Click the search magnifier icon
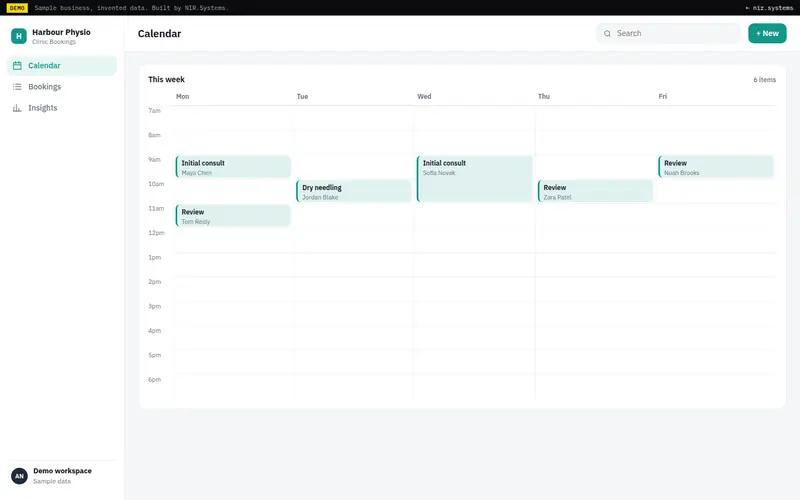 (607, 34)
